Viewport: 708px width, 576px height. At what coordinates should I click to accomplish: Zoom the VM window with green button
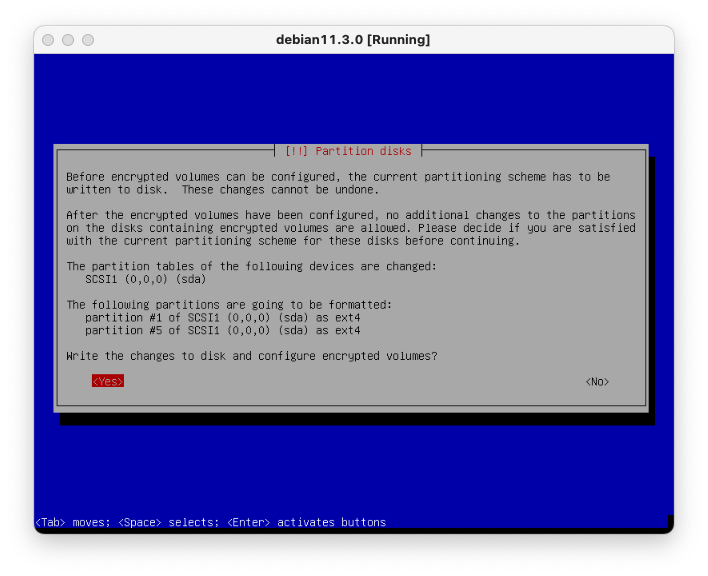point(88,40)
